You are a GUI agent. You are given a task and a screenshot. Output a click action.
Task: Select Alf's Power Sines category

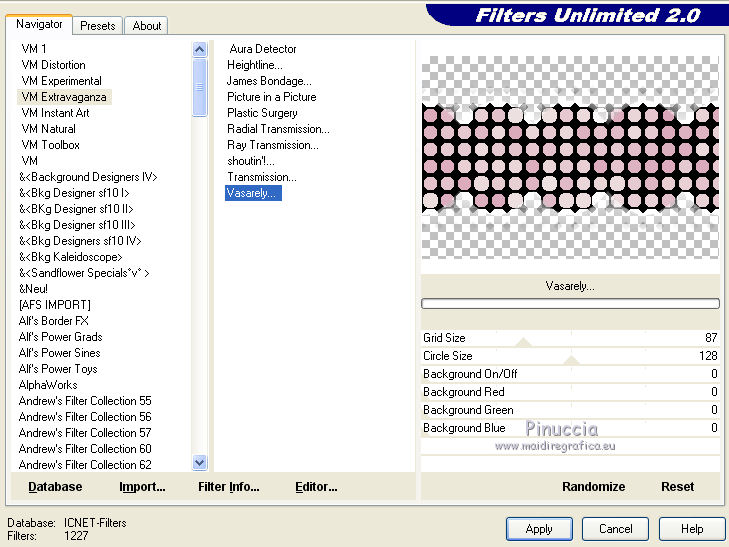point(60,353)
